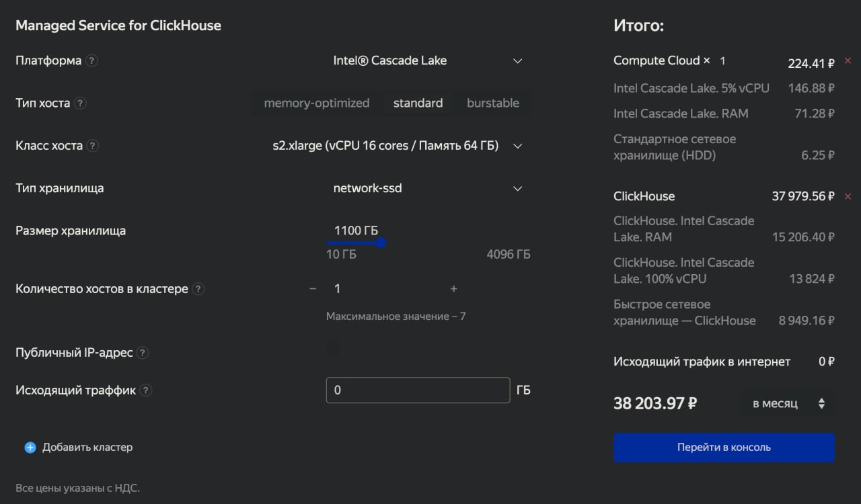Screen dimensions: 861x504
Task: Click the ClickHouse price 37 979.56 ₽
Action: click(803, 196)
